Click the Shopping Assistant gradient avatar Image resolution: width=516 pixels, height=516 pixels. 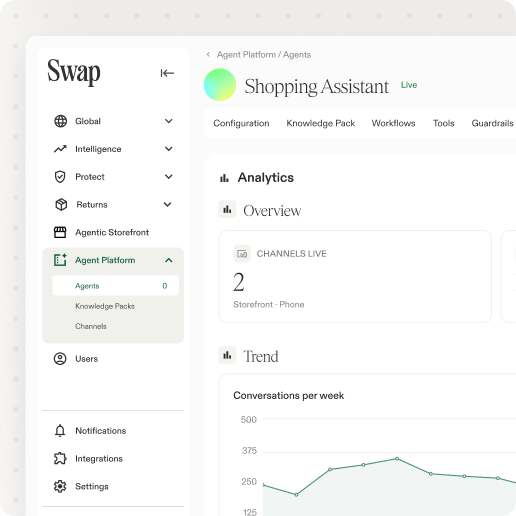click(x=220, y=85)
